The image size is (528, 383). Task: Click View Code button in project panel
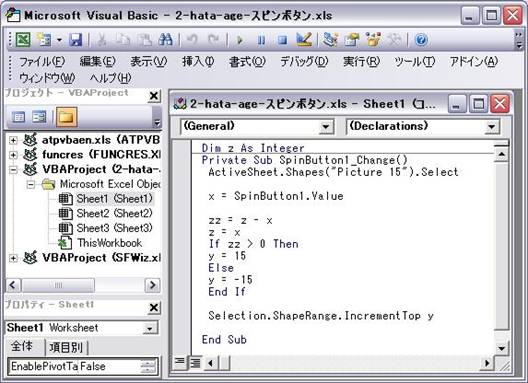(19, 117)
